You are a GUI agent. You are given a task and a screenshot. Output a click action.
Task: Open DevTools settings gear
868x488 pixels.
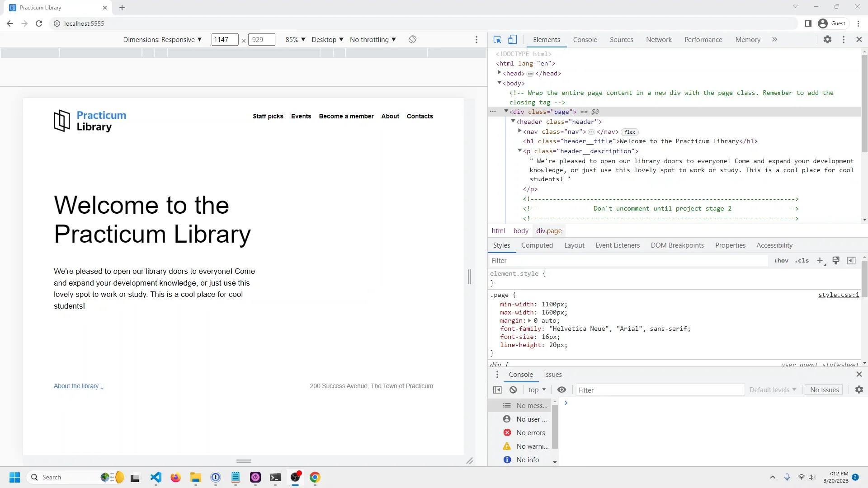(x=828, y=39)
